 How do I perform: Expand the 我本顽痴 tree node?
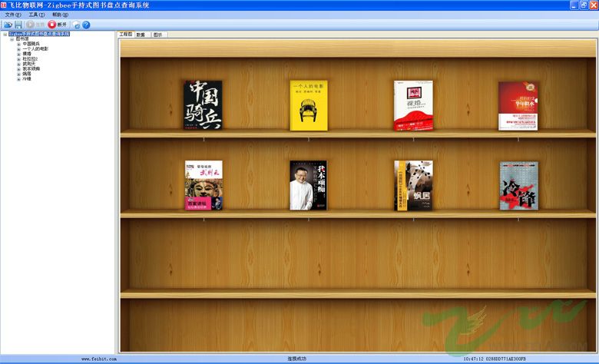pyautogui.click(x=18, y=69)
